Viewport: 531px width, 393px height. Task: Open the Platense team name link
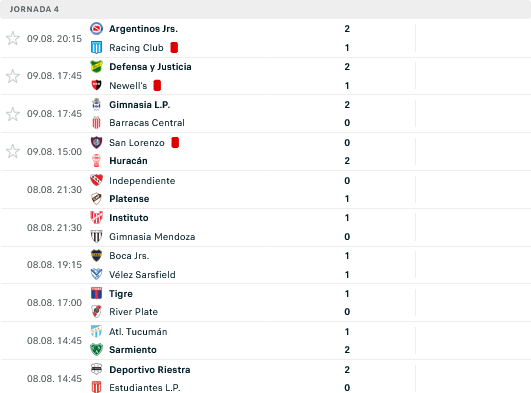(129, 199)
